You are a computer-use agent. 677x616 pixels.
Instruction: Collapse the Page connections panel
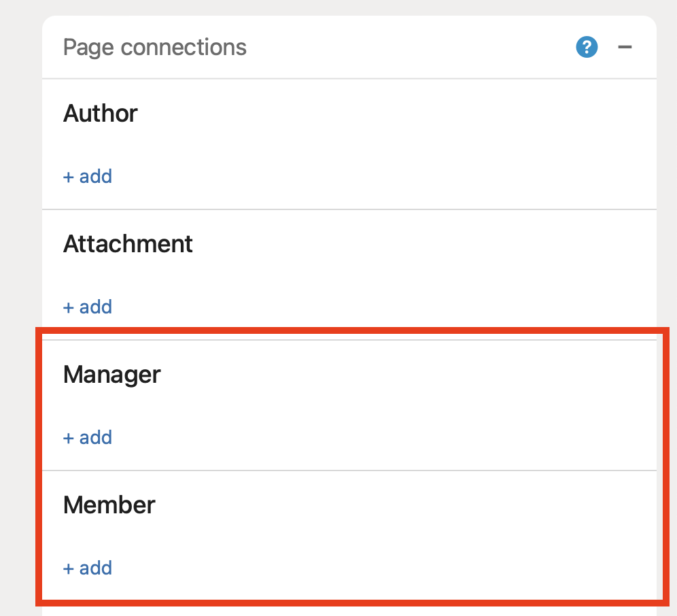(x=625, y=48)
